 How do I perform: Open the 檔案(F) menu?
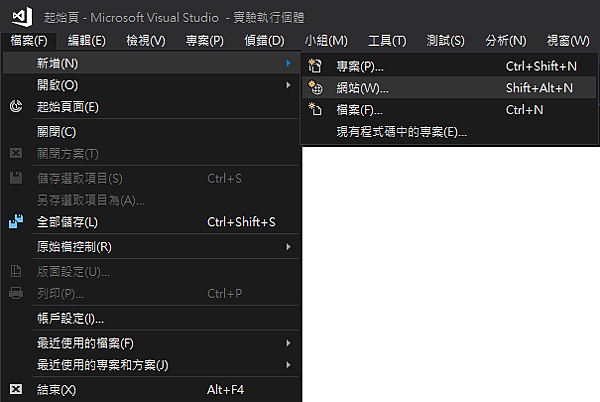click(29, 41)
